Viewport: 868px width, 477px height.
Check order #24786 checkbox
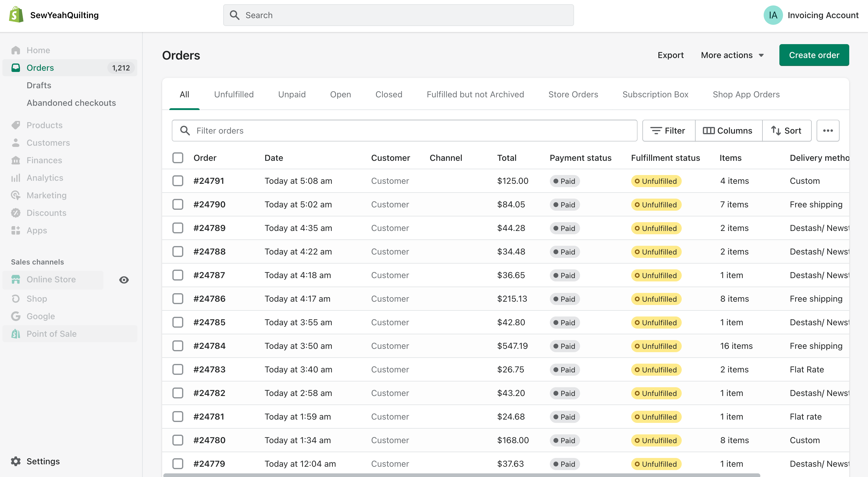(178, 298)
